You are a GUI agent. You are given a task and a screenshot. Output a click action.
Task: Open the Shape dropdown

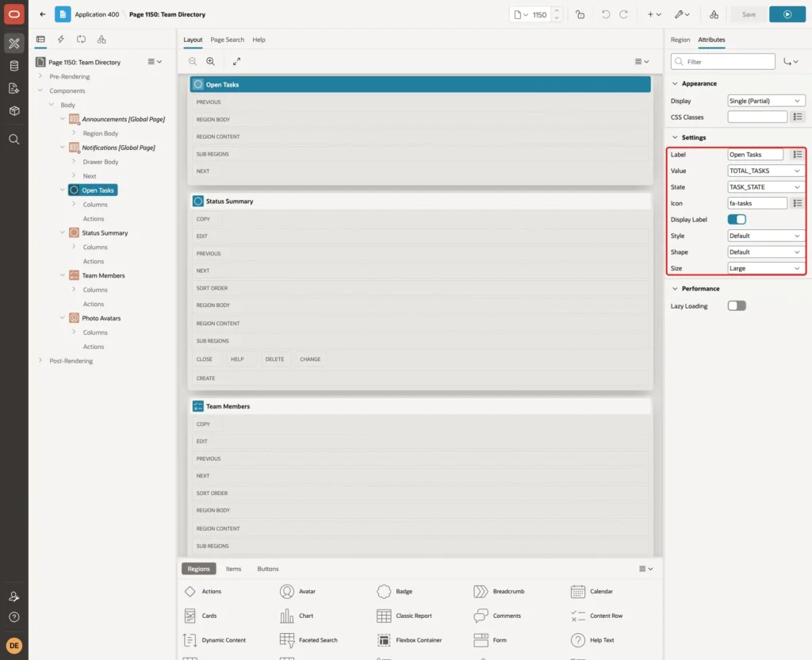tap(765, 252)
